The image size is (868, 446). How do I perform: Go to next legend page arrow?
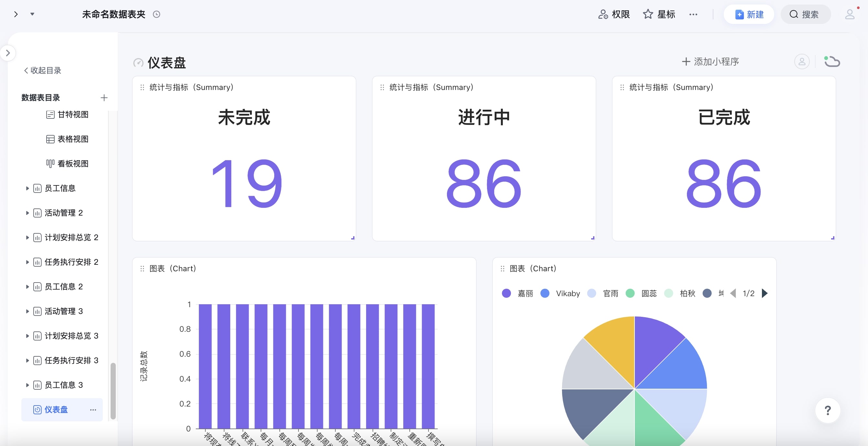click(x=765, y=293)
